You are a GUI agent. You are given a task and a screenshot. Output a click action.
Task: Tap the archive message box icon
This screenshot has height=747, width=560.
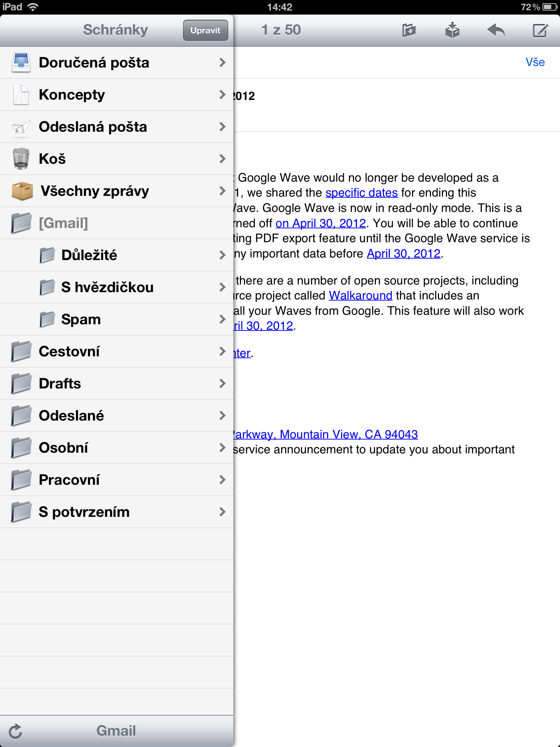coord(452,30)
